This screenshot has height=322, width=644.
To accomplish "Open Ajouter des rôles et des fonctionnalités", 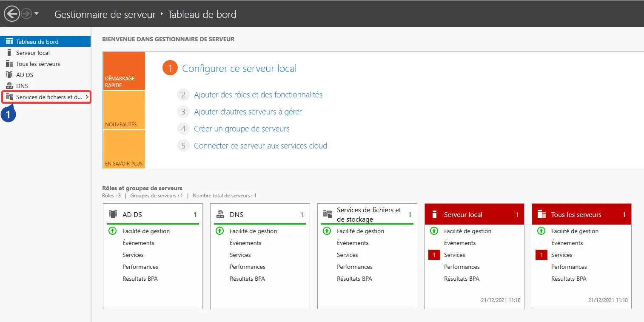I will (x=258, y=94).
